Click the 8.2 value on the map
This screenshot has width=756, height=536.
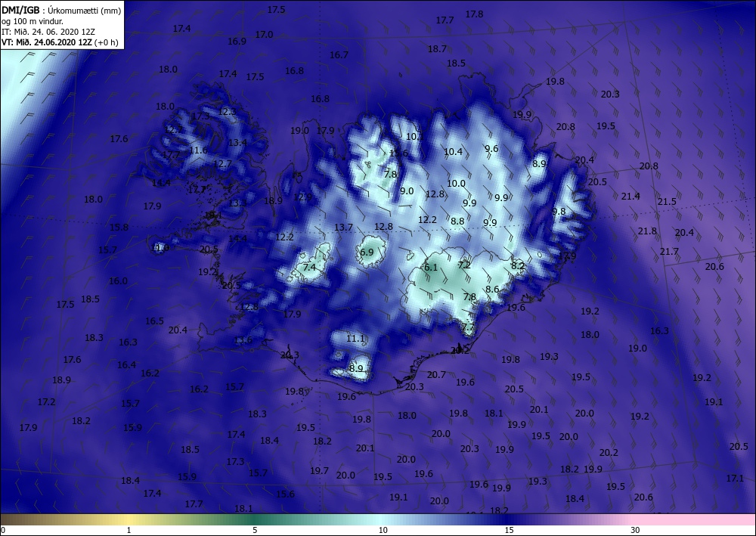click(x=518, y=265)
